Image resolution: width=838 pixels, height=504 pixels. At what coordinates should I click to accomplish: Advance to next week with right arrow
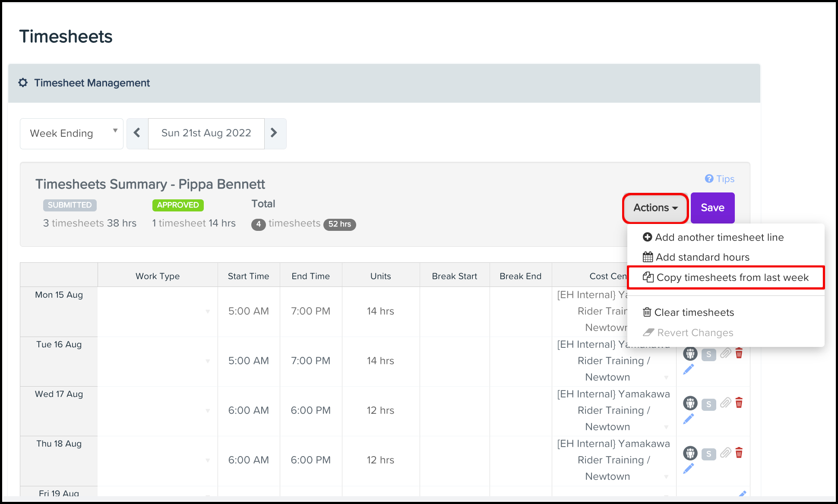tap(274, 133)
